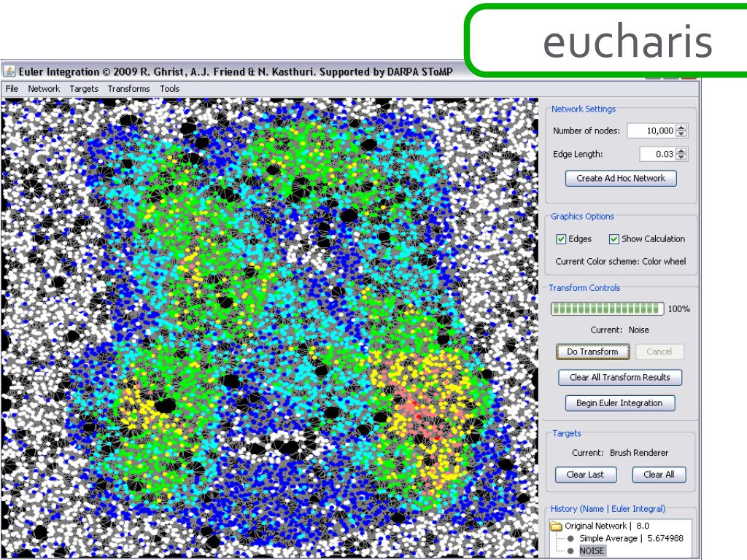Screen dimensions: 747x560
Task: Select Original Network history entry
Action: point(606,526)
